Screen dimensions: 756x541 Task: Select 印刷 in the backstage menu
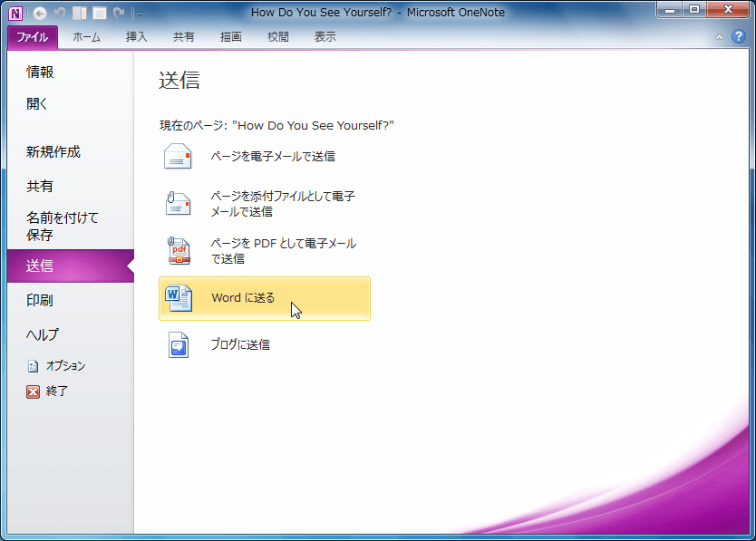[x=40, y=300]
